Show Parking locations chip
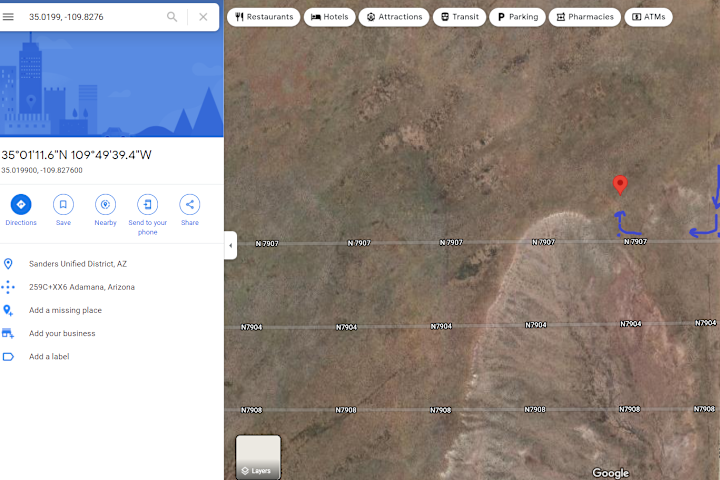 point(518,17)
